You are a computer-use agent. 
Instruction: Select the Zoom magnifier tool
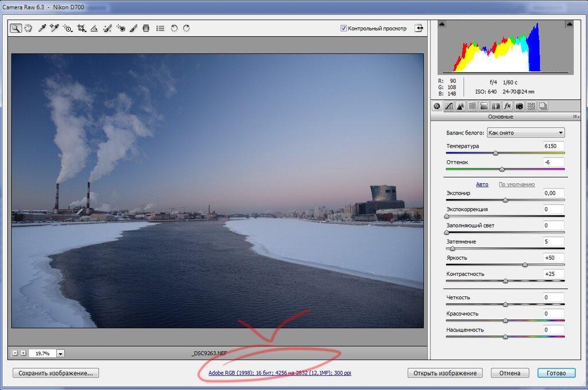click(16, 28)
